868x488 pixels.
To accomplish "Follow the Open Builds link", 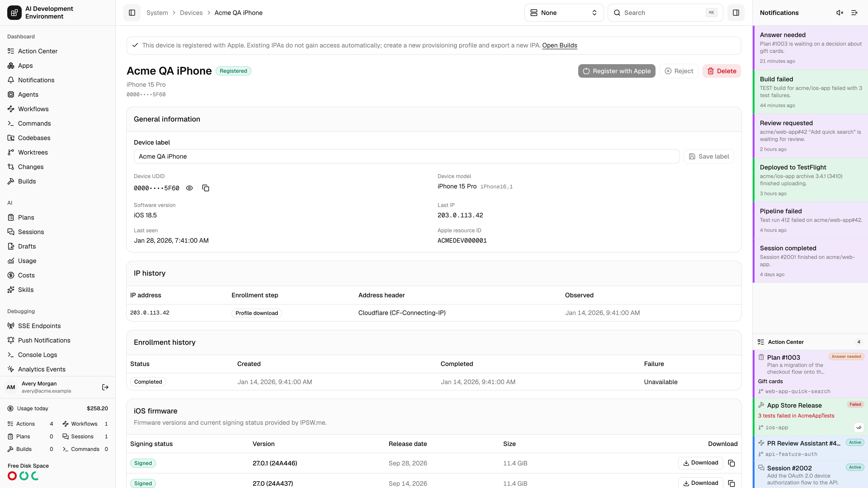I will [x=559, y=45].
